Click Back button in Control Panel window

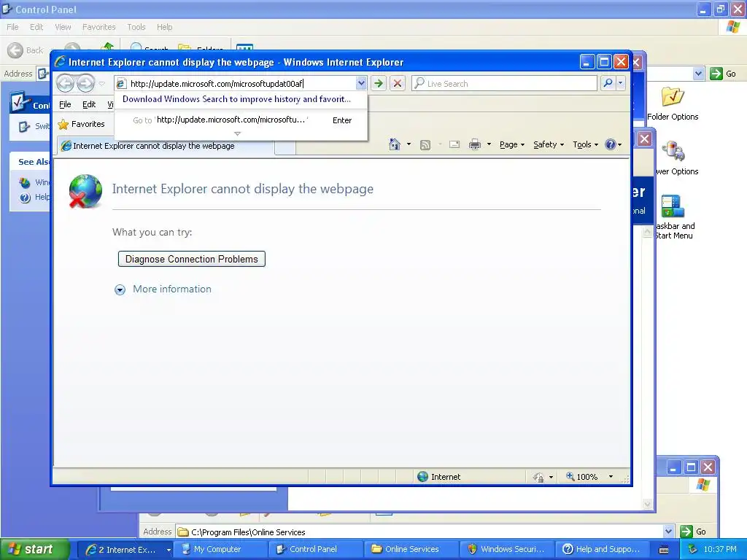click(x=26, y=50)
